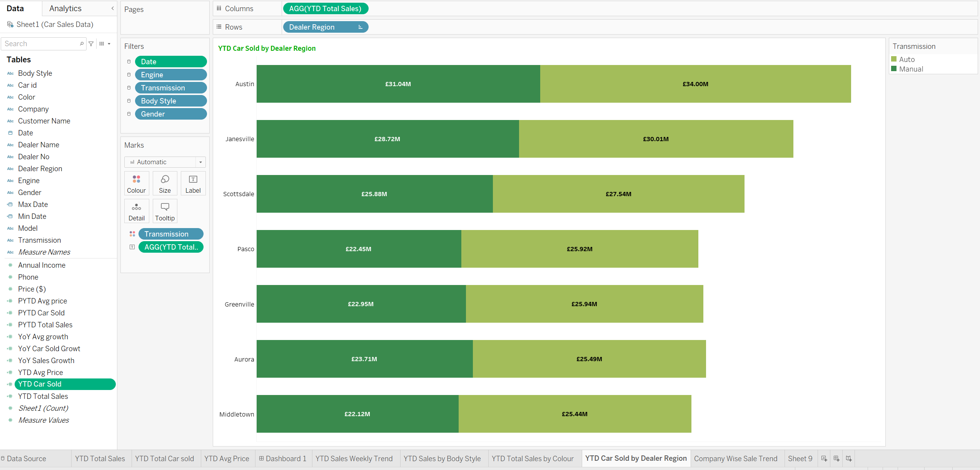Switch to the Analytics tab
Screen dimensions: 980x470
pyautogui.click(x=65, y=8)
